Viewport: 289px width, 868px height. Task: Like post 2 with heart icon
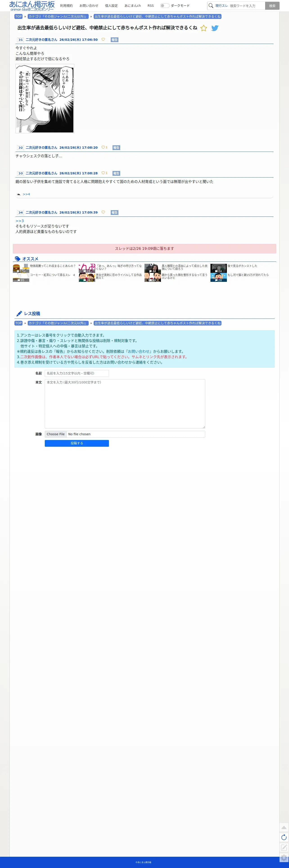tap(103, 147)
